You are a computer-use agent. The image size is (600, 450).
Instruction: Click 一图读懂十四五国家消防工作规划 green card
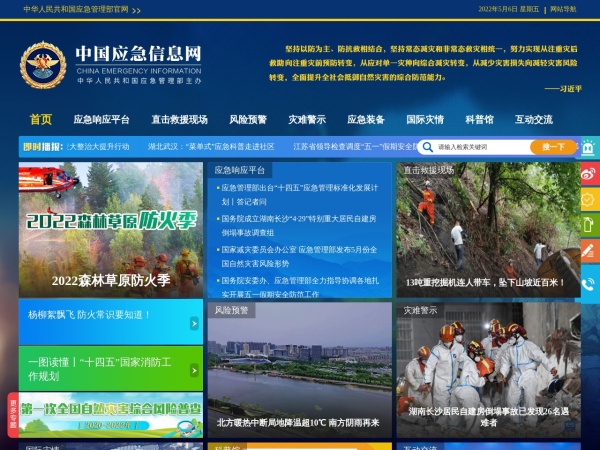pyautogui.click(x=111, y=369)
